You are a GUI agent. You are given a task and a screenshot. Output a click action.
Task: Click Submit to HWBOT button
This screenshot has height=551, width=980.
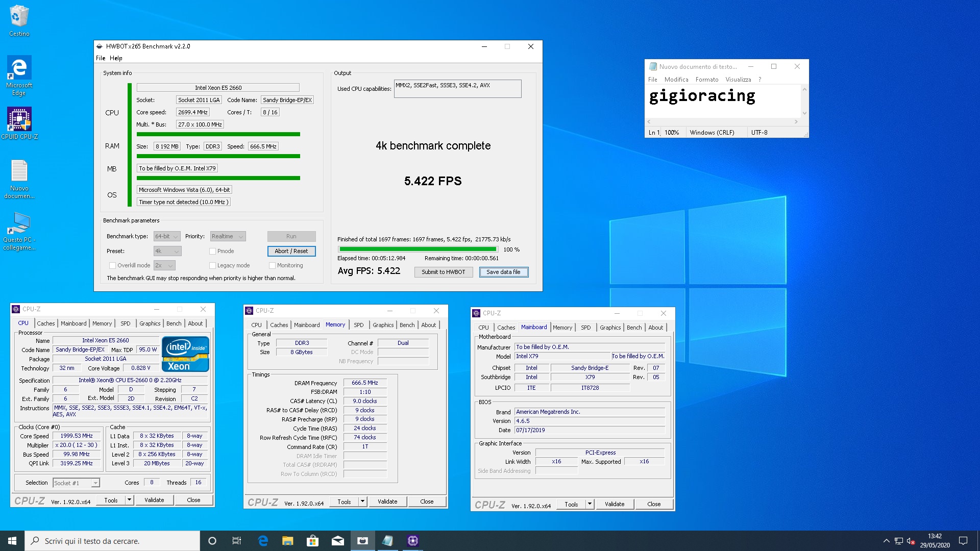[443, 272]
